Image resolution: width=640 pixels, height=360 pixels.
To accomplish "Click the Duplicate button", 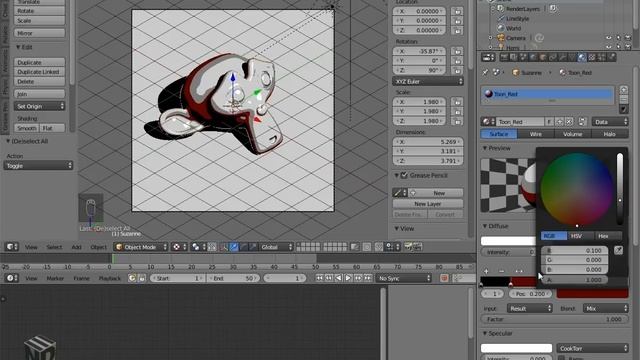I will [39, 62].
